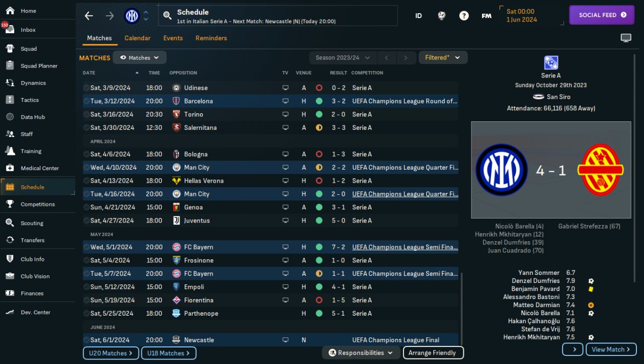This screenshot has width=644, height=364.
Task: Open the Tactics sidebar icon
Action: 10,100
